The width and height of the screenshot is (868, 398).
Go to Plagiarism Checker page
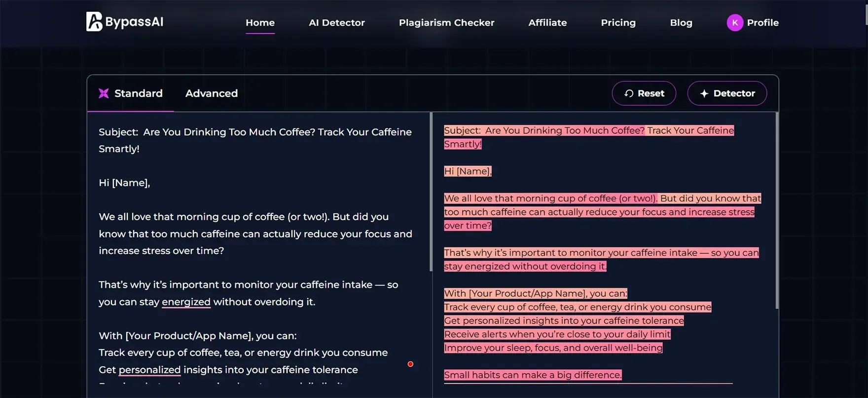pos(446,23)
